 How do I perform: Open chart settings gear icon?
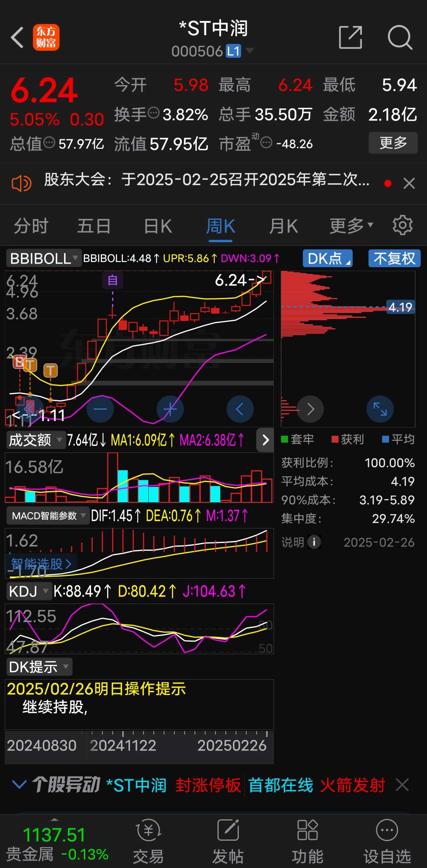click(402, 226)
